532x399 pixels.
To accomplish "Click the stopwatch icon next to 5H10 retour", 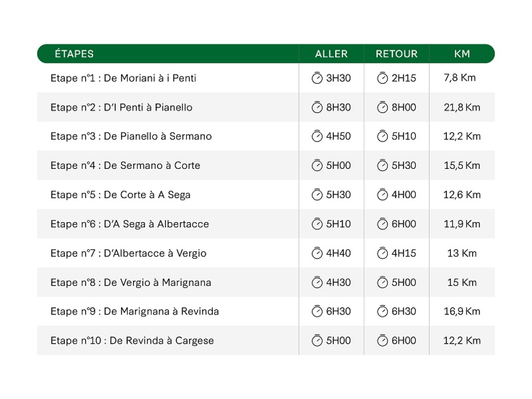I will coord(382,136).
